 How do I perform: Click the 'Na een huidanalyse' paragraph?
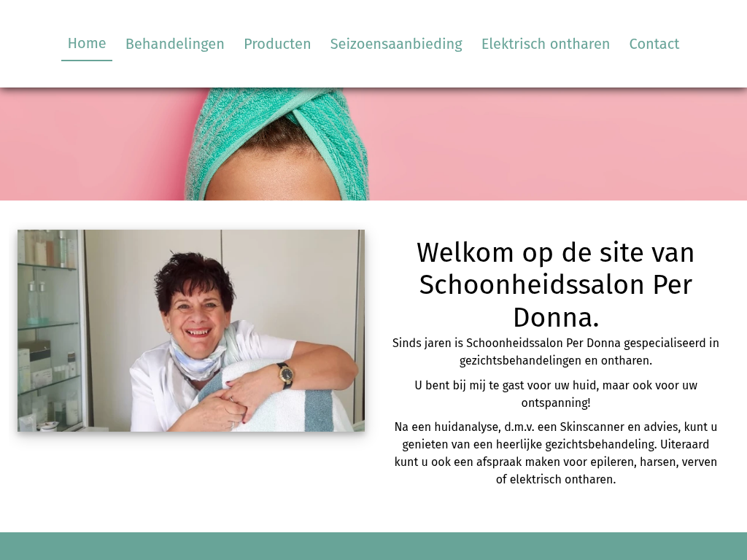coord(555,453)
